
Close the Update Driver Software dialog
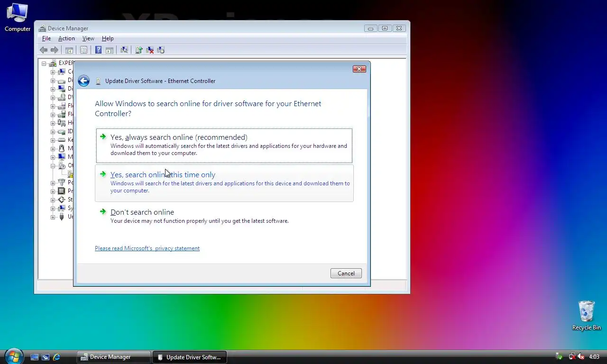[x=359, y=69]
